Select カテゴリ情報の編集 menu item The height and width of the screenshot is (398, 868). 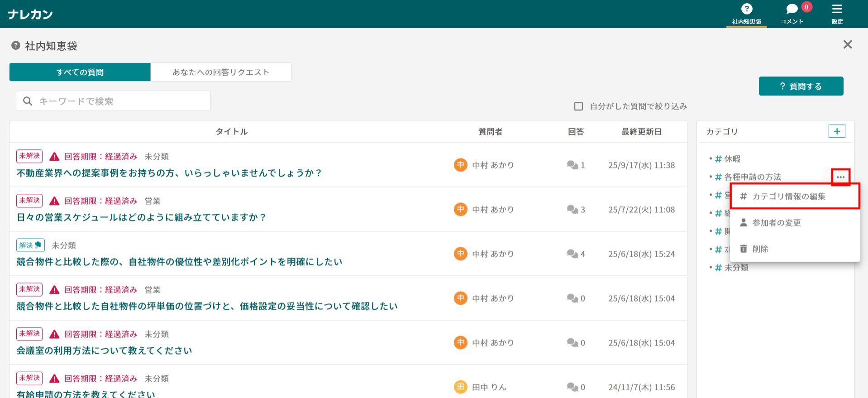coord(795,197)
